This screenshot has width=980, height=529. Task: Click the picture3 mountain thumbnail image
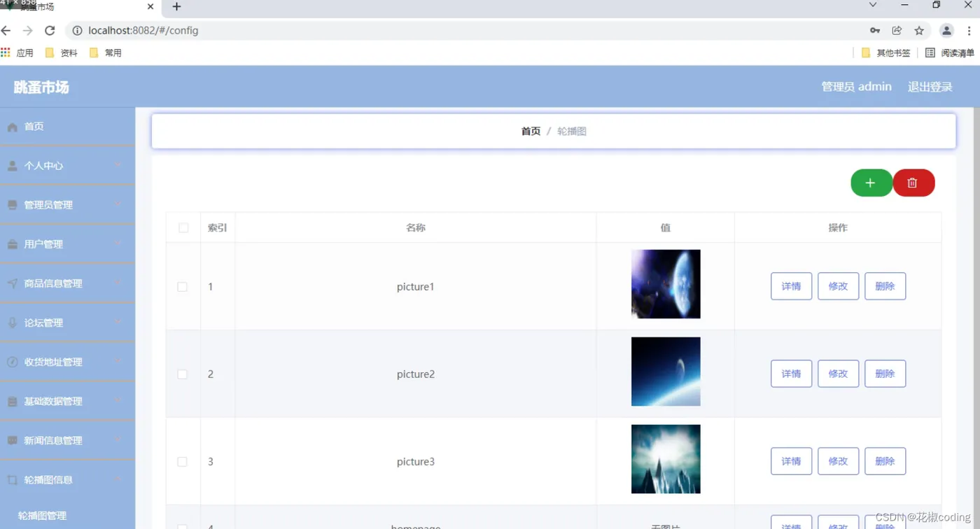point(666,459)
